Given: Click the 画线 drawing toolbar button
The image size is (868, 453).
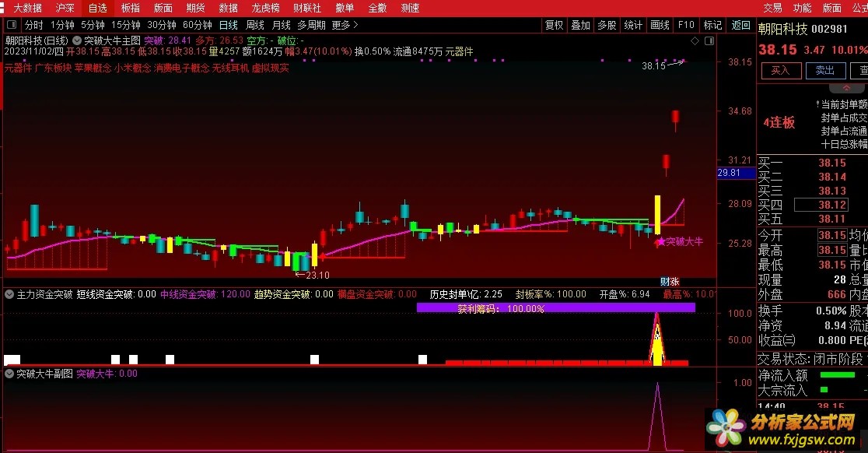Looking at the screenshot, I should point(660,25).
